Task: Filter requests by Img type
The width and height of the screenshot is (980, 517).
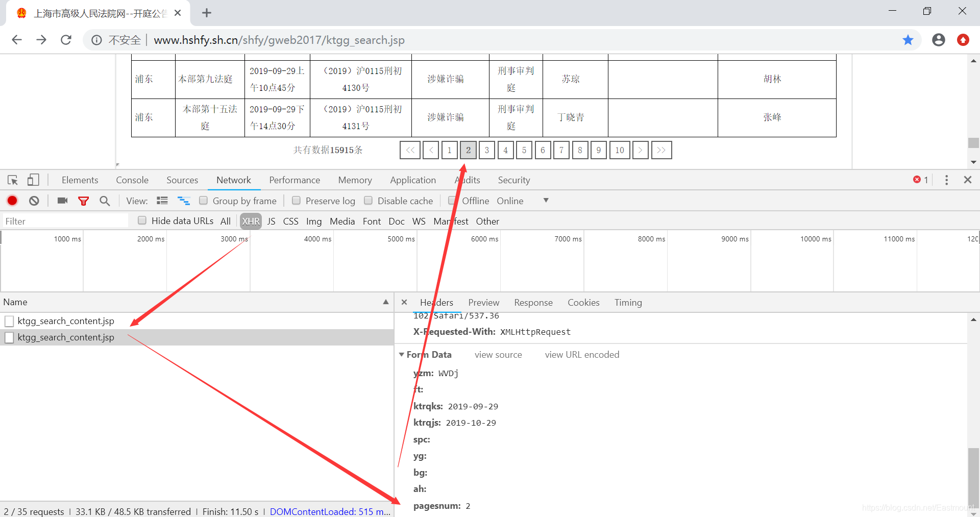Action: (x=314, y=221)
